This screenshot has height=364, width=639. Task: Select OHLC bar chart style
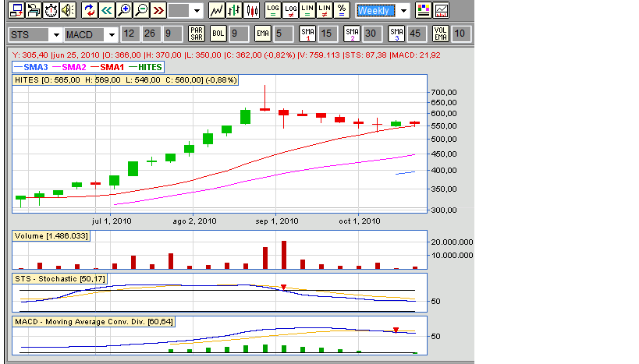tap(234, 11)
